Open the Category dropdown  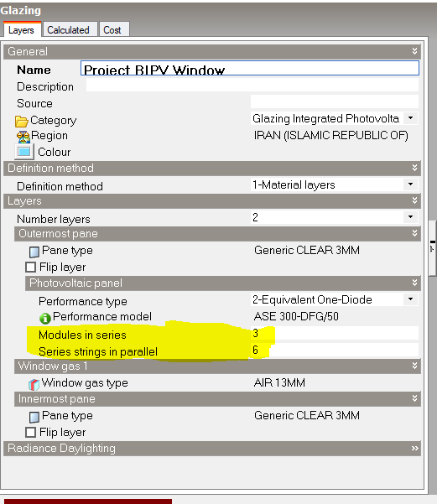pos(411,118)
